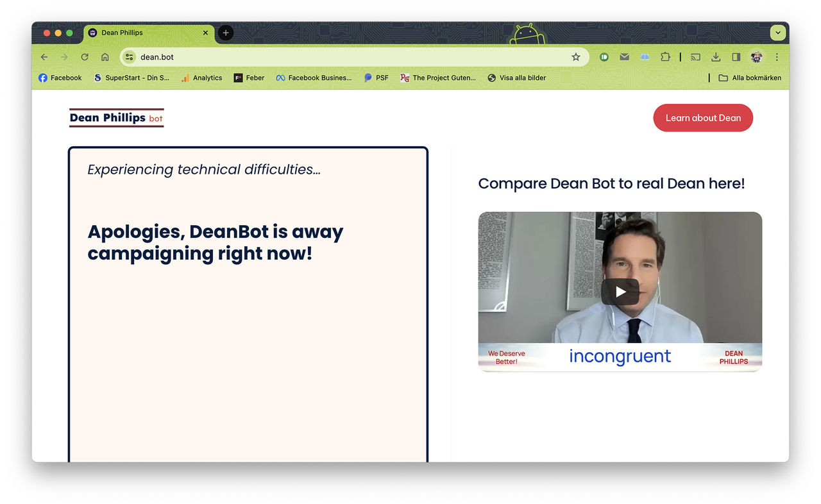Toggle the browser side panel
The height and width of the screenshot is (504, 821).
(736, 57)
